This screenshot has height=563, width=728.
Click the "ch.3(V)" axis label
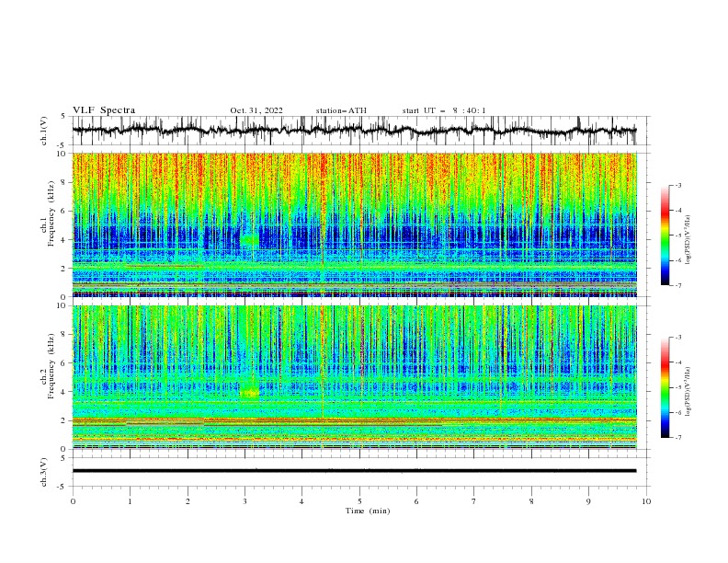[x=43, y=472]
